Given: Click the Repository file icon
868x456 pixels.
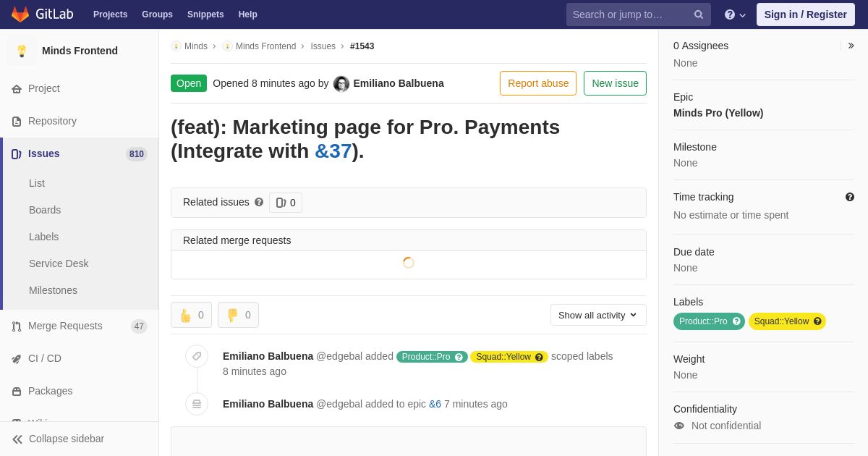Looking at the screenshot, I should pos(17,122).
